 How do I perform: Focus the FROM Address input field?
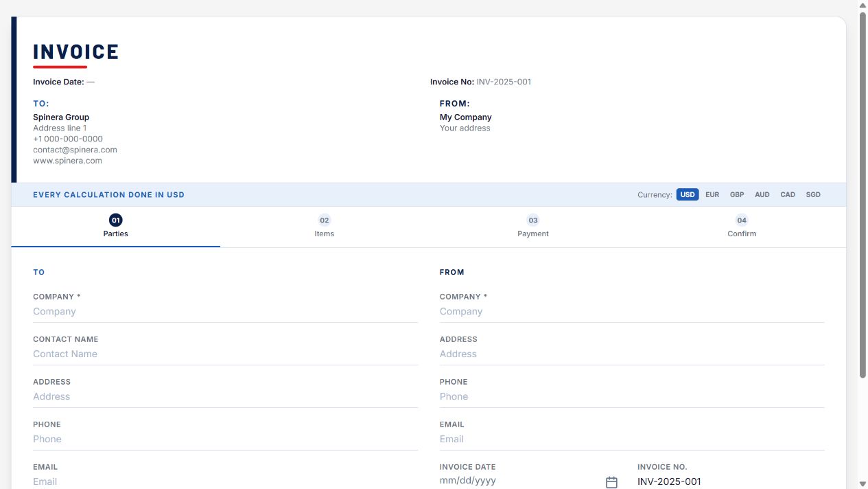click(x=632, y=354)
